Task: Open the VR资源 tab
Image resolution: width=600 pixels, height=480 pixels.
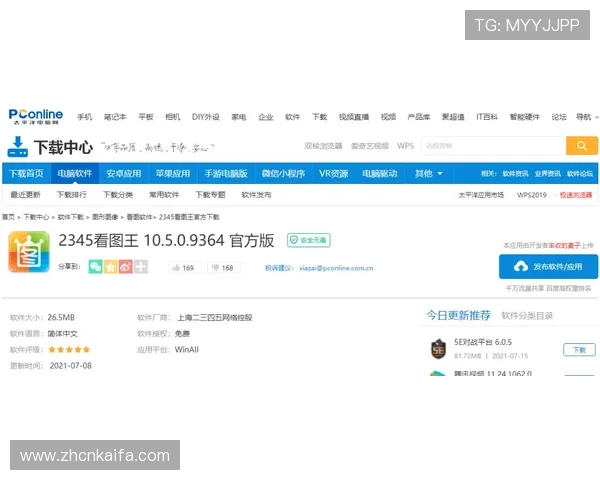Action: point(334,174)
